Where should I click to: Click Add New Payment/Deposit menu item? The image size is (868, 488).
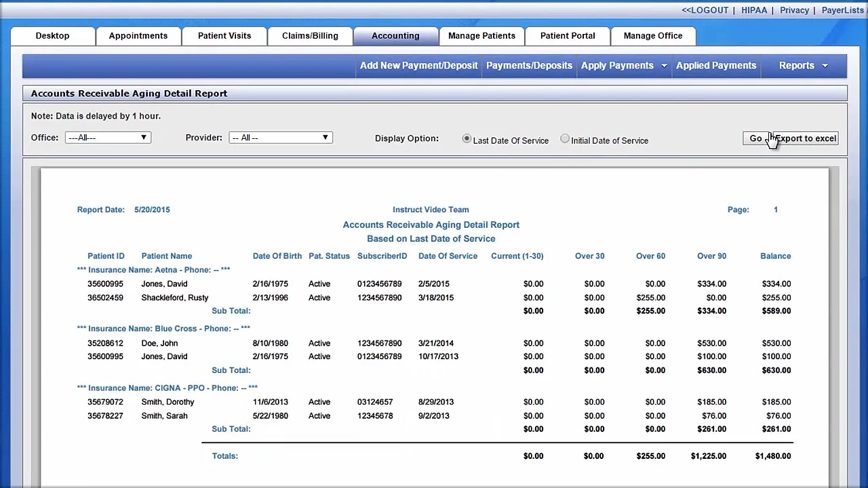pos(418,66)
